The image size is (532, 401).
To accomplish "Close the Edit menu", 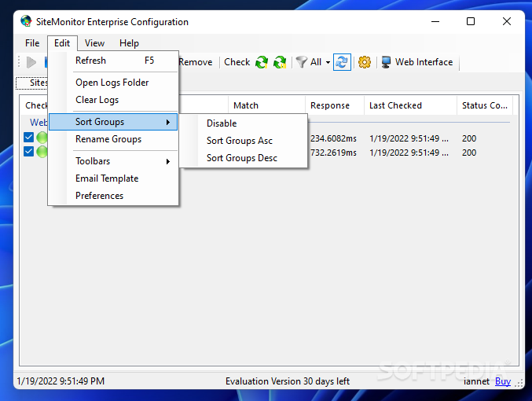I will pos(62,43).
